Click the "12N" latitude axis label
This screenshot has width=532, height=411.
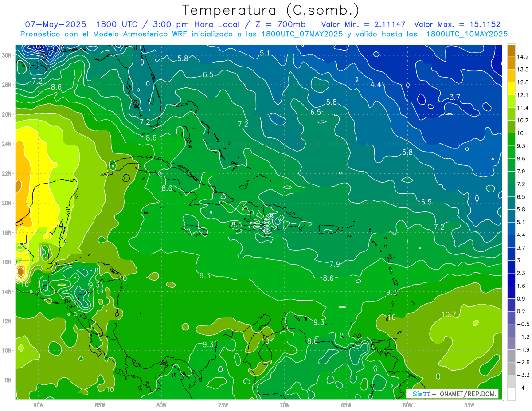[x=7, y=321]
